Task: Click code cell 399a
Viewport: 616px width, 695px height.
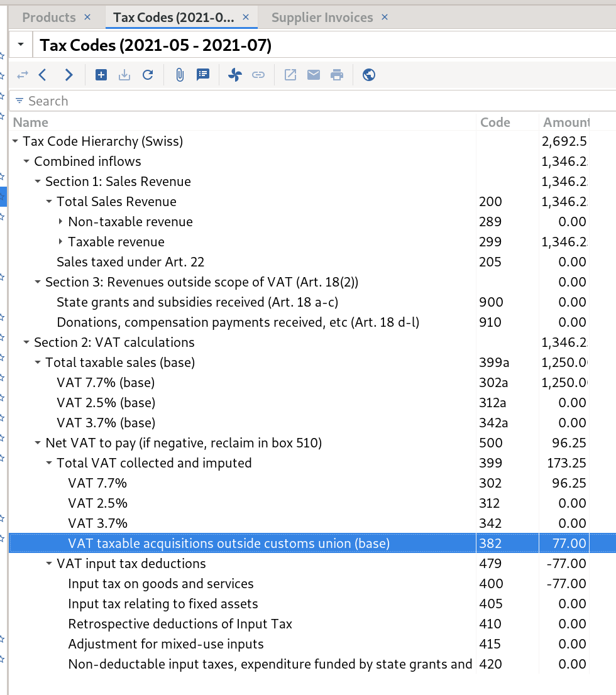Action: click(x=494, y=363)
